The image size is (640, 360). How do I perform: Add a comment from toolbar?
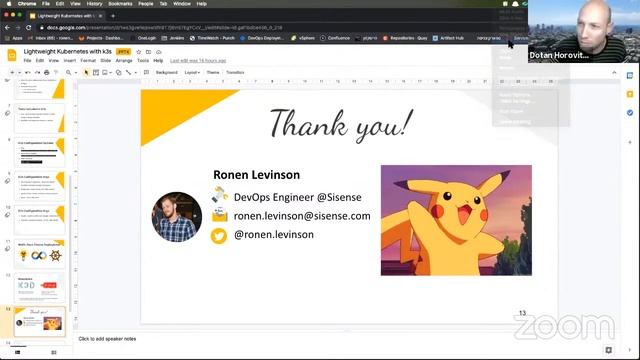click(x=146, y=72)
